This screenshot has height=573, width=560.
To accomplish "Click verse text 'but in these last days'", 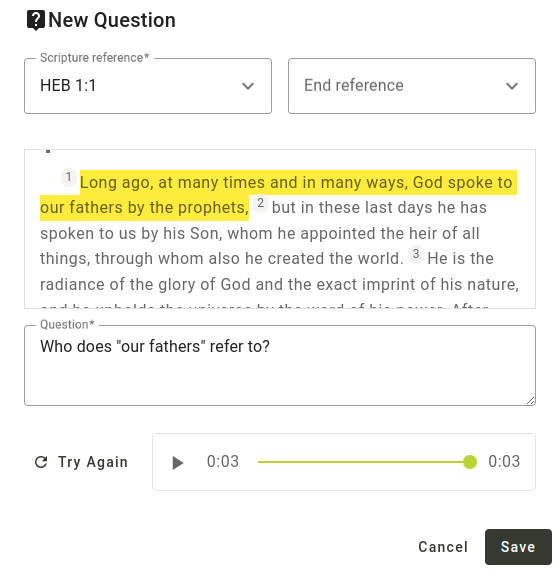I will pos(352,208).
